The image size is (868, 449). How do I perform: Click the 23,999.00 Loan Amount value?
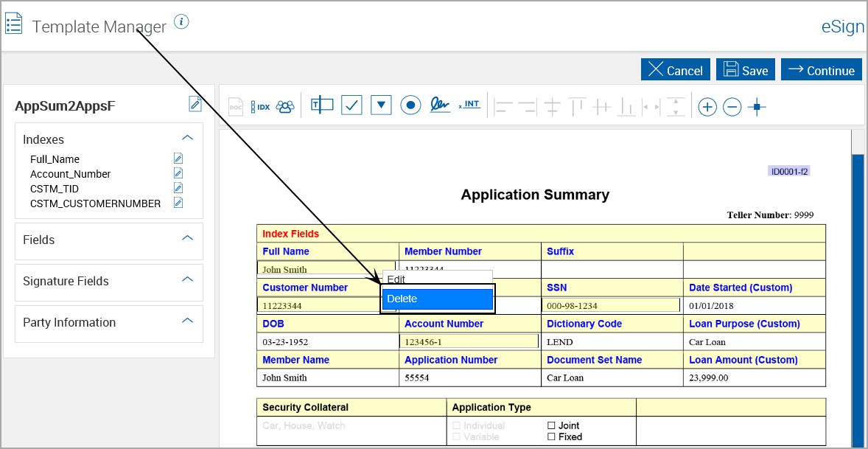pos(708,378)
